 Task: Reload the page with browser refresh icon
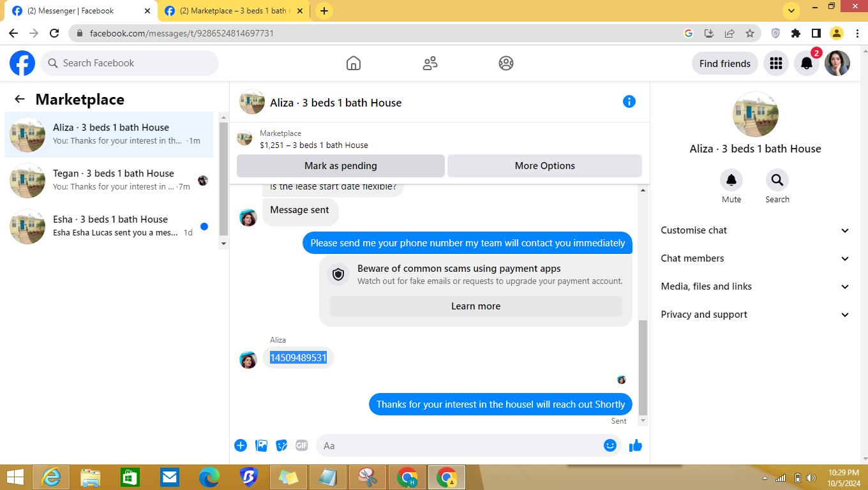[54, 33]
